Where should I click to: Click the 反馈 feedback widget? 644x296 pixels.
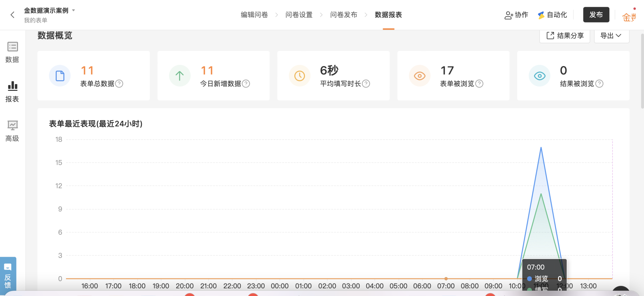pos(8,275)
